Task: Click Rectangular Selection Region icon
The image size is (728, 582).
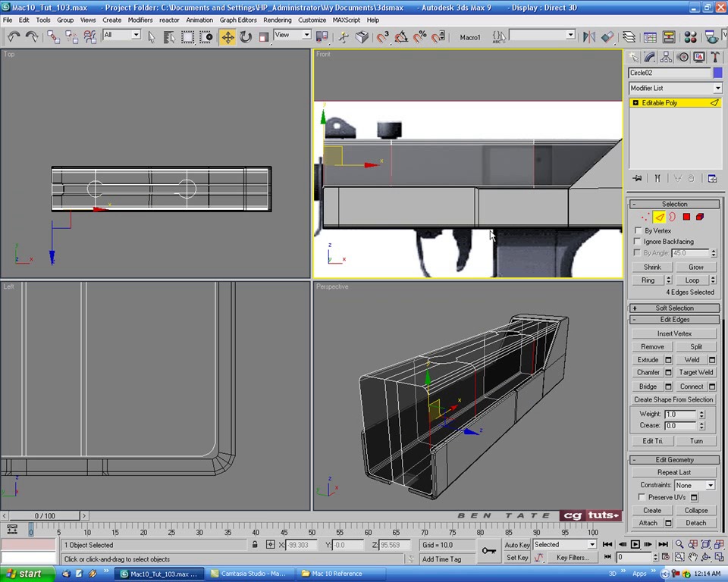Action: (187, 37)
